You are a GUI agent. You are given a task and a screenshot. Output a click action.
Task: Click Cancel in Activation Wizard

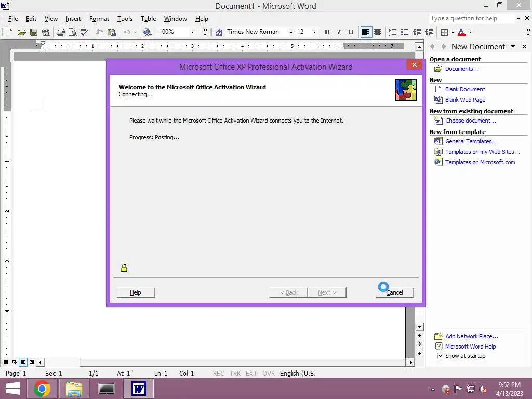(395, 292)
